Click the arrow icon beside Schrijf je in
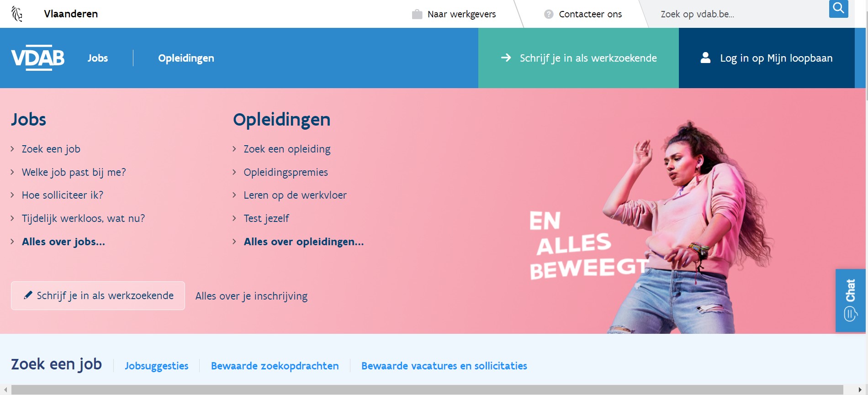 pyautogui.click(x=506, y=58)
